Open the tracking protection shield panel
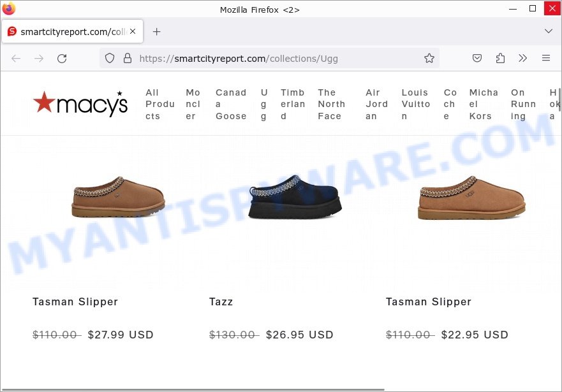Viewport: 562px width, 392px height. click(110, 58)
